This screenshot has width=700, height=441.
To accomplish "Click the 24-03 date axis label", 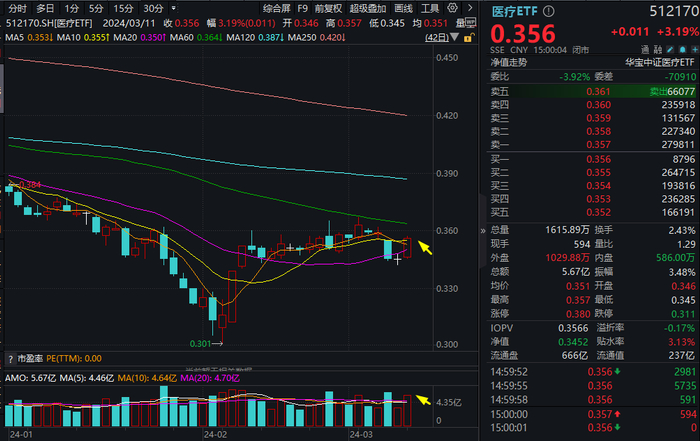I will click(x=361, y=434).
